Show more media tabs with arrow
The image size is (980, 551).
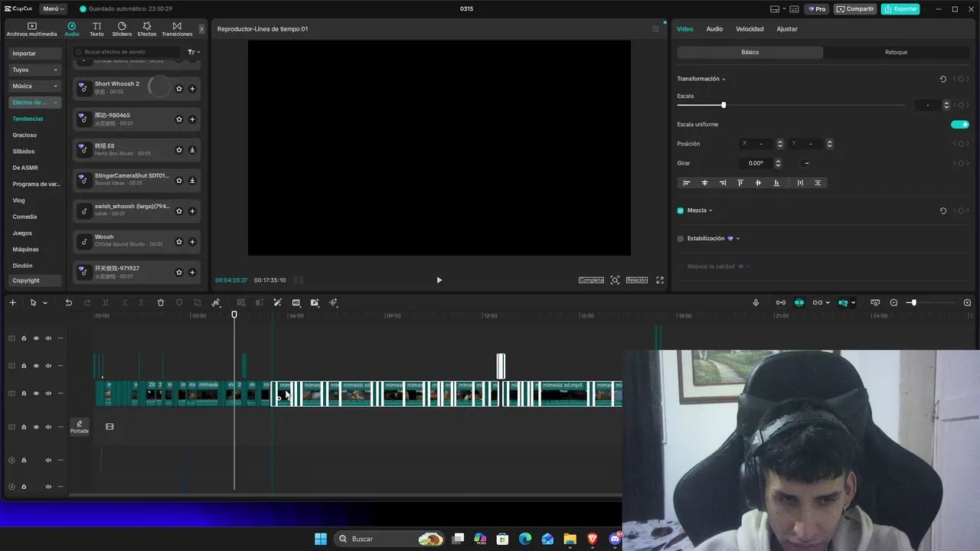click(x=201, y=29)
